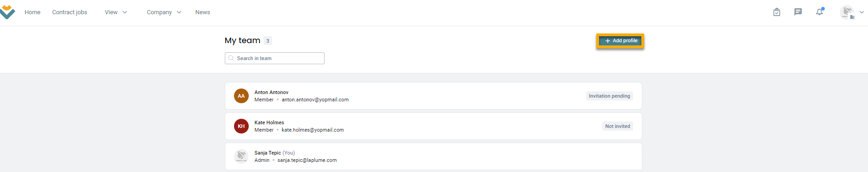This screenshot has width=868, height=172.
Task: Open the News menu item
Action: click(x=203, y=12)
